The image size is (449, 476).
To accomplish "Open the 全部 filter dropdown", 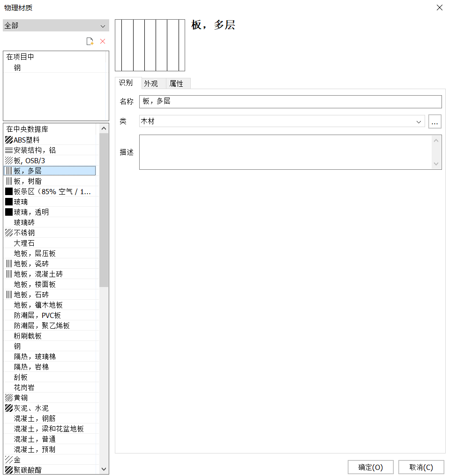I will point(56,26).
